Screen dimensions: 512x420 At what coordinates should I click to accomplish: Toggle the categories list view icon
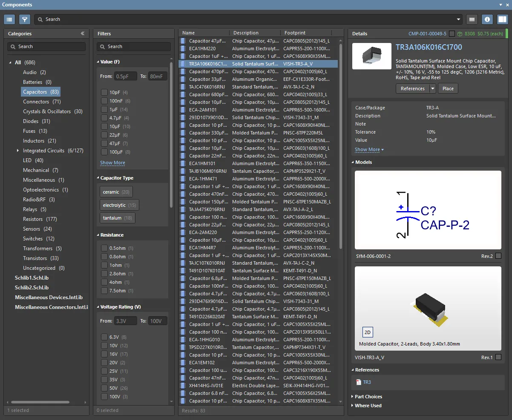(9, 19)
